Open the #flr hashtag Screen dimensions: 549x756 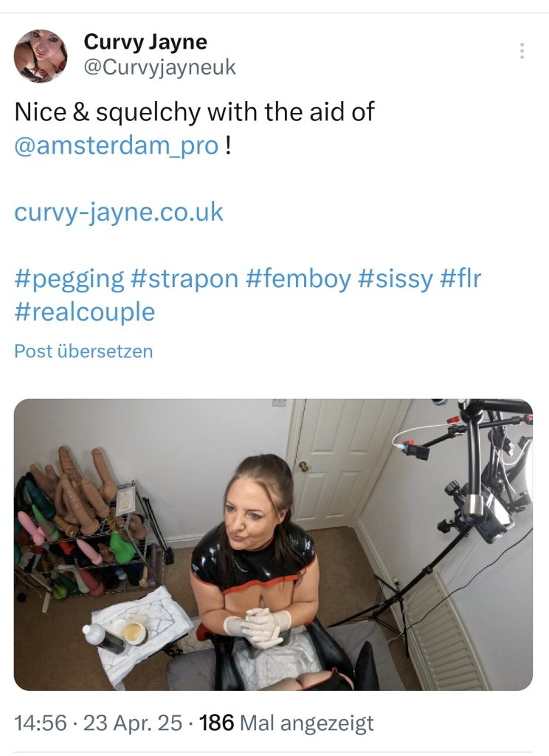(x=460, y=278)
